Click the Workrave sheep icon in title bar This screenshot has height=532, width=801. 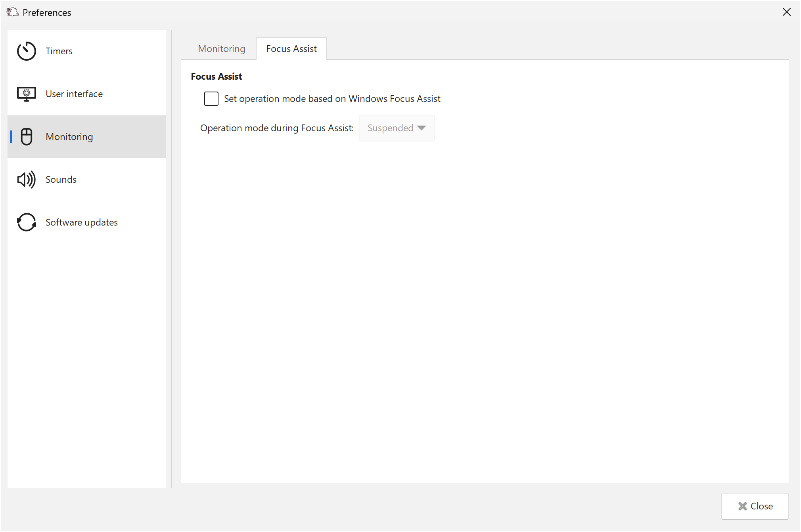coord(12,12)
